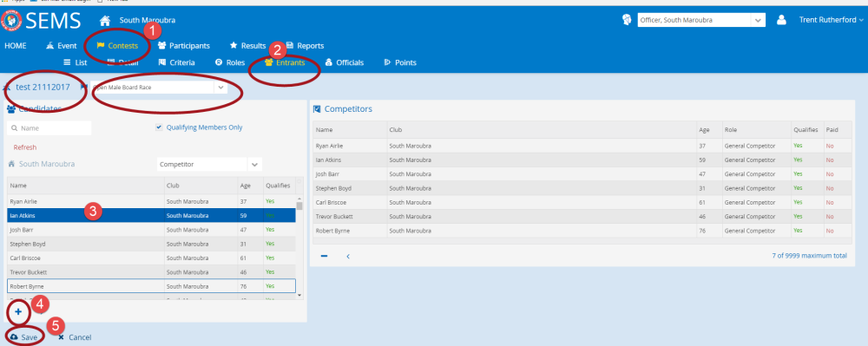Select Ryan Airlie in Competitors table
The image size is (868, 346).
point(582,146)
